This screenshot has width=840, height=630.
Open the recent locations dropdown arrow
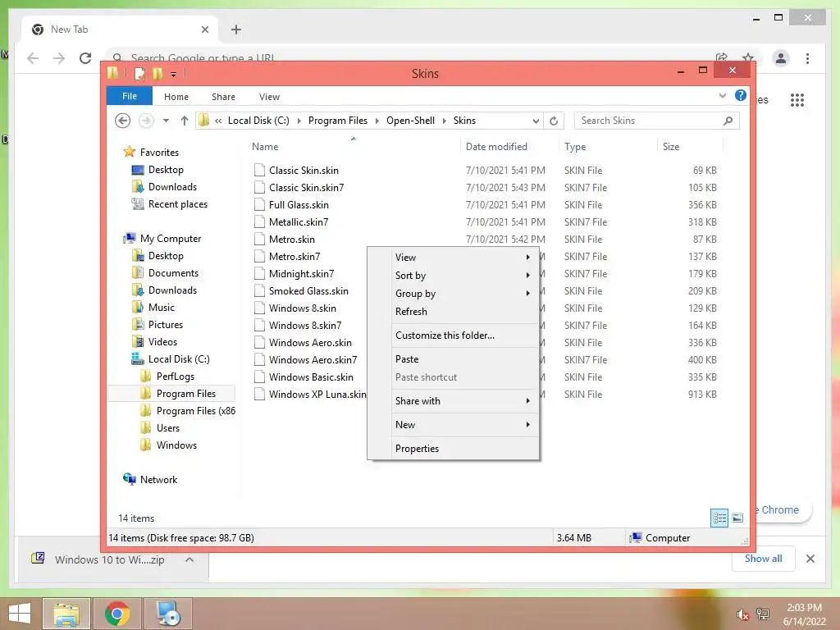[166, 121]
